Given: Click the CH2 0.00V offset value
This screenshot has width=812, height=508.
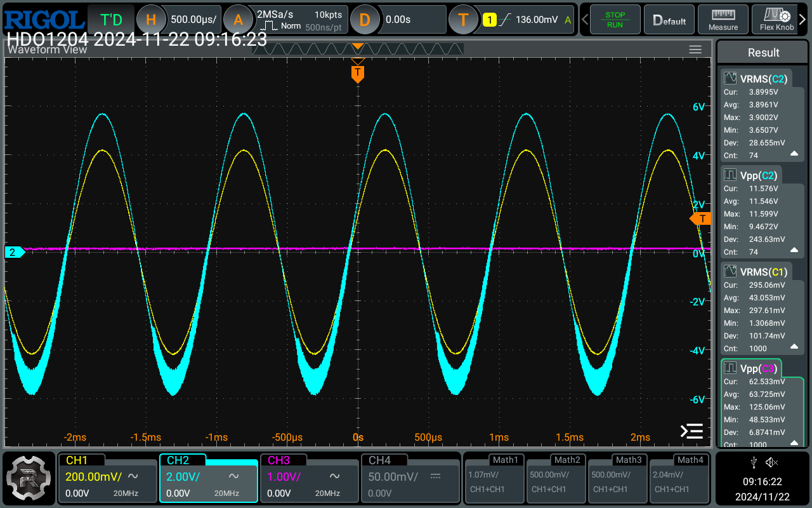Looking at the screenshot, I should point(178,493).
